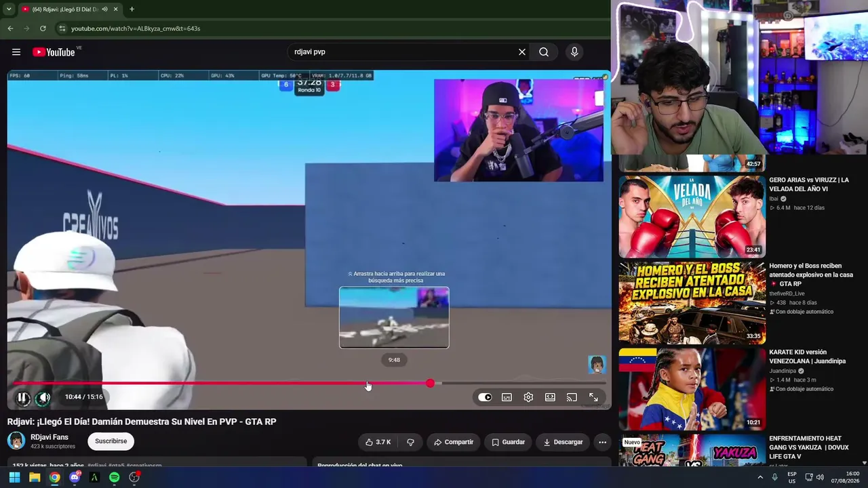Open the ENFRENTAMIENTO HEAT GANG VS YAKUZA title
Image resolution: width=868 pixels, height=488 pixels.
click(810, 447)
